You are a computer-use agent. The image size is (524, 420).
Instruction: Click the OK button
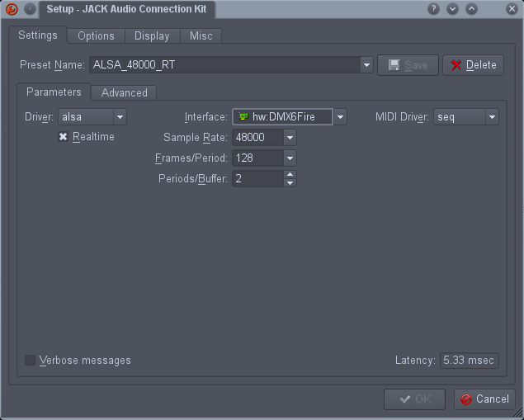414,399
